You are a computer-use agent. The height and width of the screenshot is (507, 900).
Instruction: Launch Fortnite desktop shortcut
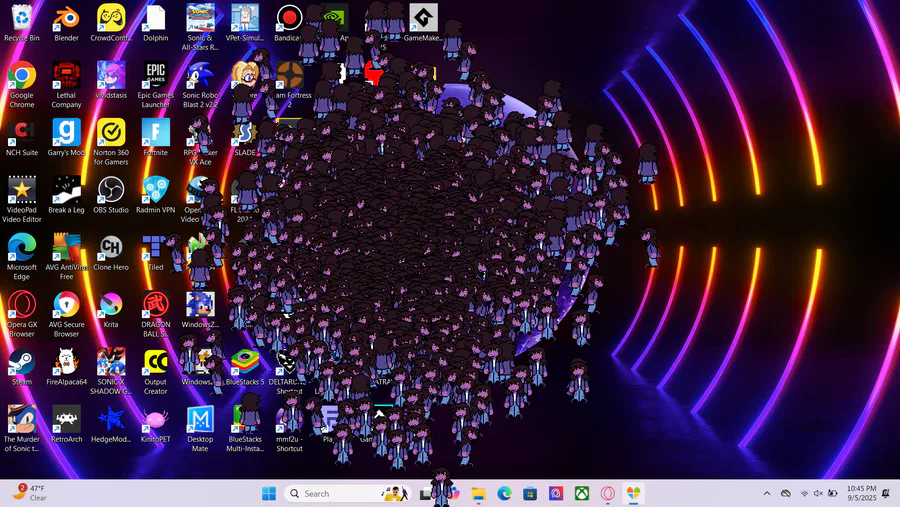point(156,138)
